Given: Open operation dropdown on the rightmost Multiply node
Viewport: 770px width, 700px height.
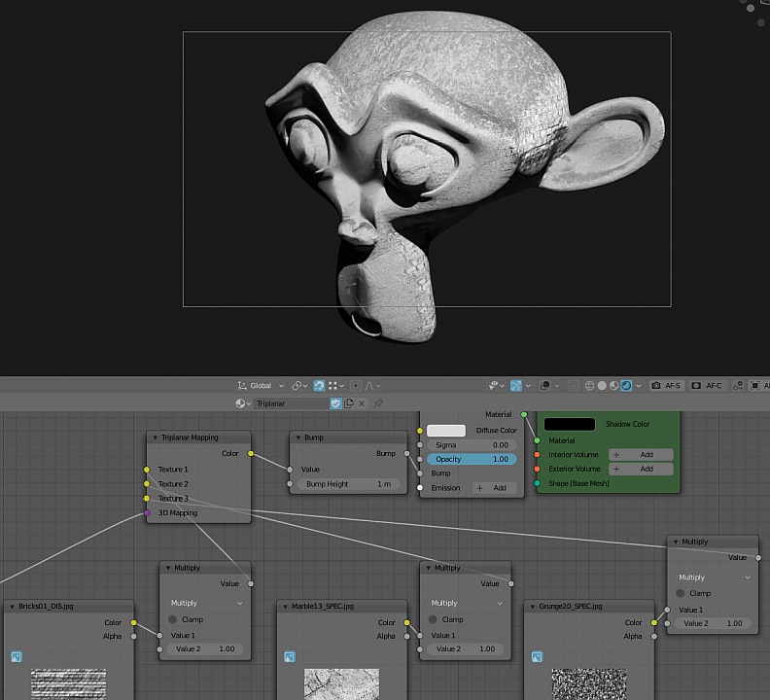Looking at the screenshot, I should click(x=714, y=577).
